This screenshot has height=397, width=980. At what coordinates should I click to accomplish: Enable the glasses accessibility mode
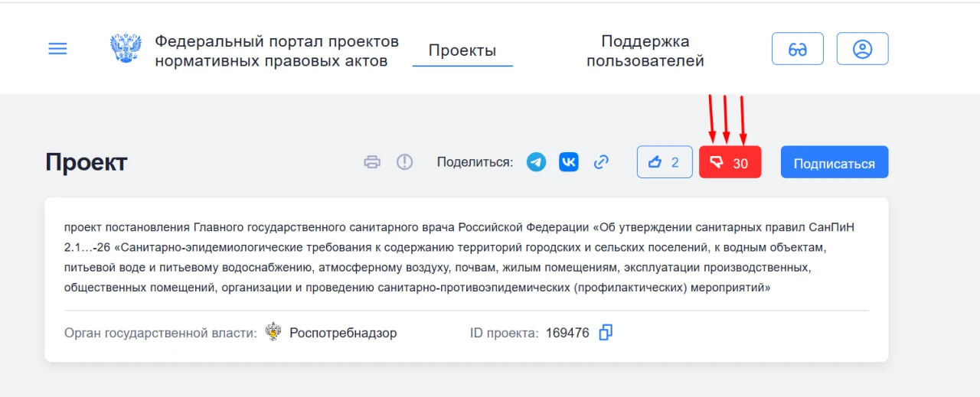click(798, 49)
